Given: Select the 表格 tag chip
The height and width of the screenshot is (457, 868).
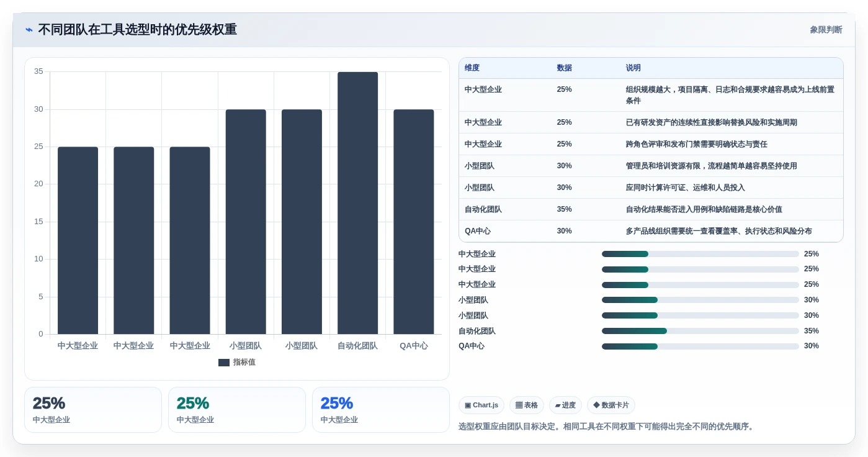Looking at the screenshot, I should (x=527, y=405).
